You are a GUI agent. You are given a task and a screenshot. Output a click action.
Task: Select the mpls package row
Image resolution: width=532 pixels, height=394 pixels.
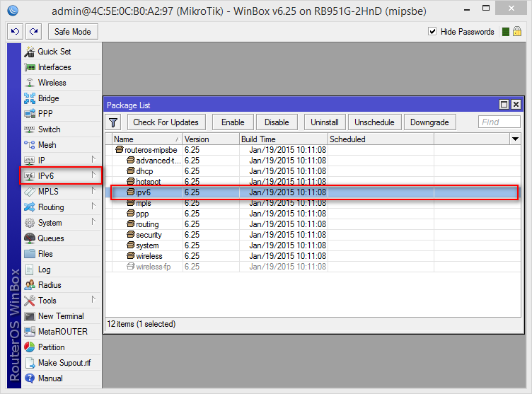313,203
